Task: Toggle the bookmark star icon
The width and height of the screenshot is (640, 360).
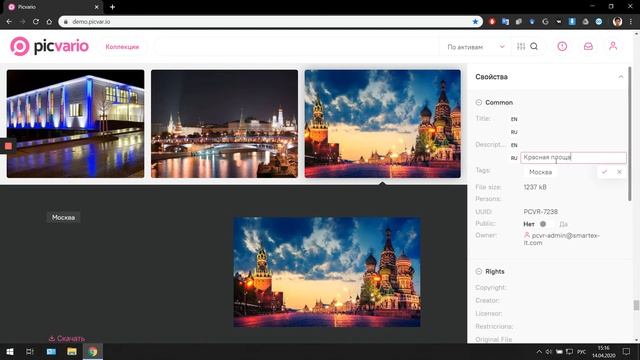Action: pos(476,22)
